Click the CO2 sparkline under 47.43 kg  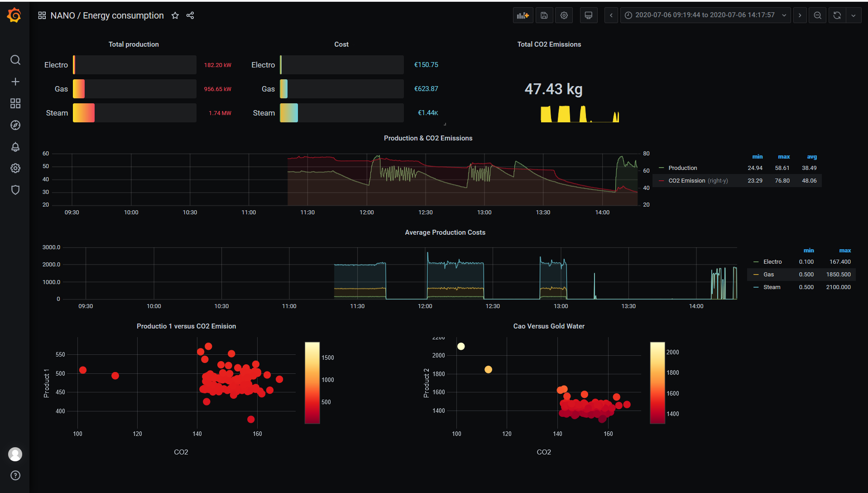pos(580,114)
